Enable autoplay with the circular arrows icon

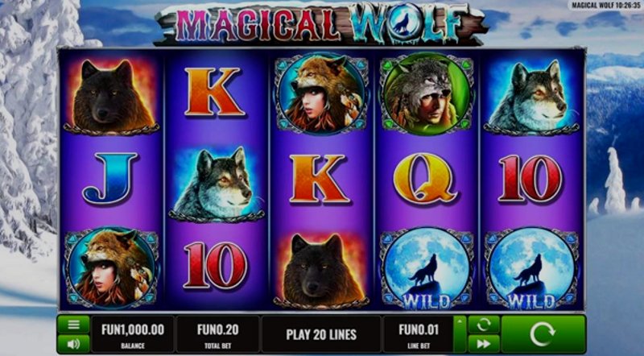click(484, 325)
